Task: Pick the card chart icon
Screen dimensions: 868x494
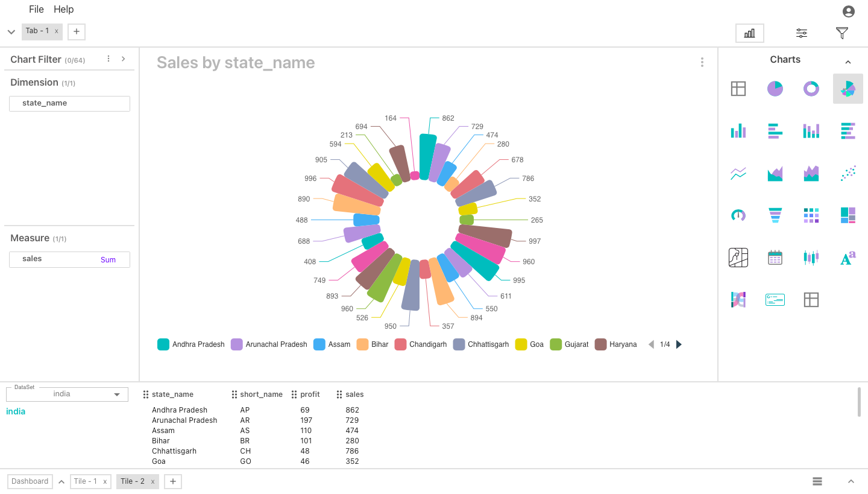Action: 775,299
